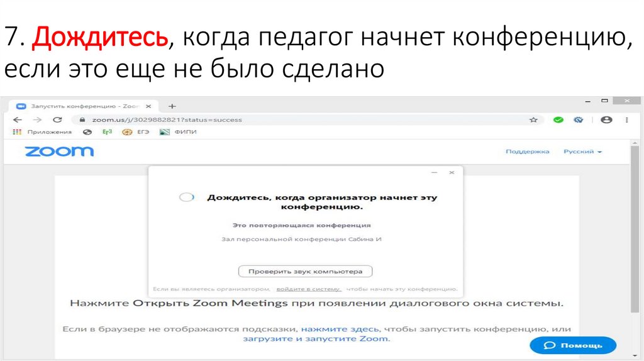The image size is (644, 361).
Task: Click 'Это повторяющаяся конференция' text
Action: click(x=301, y=225)
